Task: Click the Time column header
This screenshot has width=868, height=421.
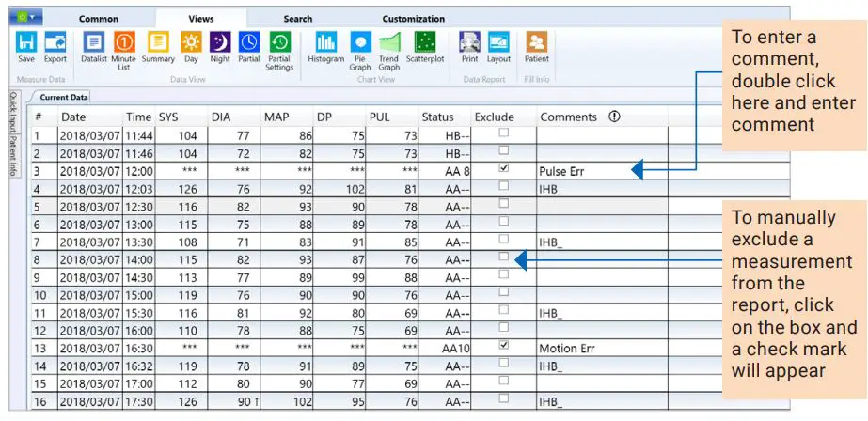Action: 139,117
